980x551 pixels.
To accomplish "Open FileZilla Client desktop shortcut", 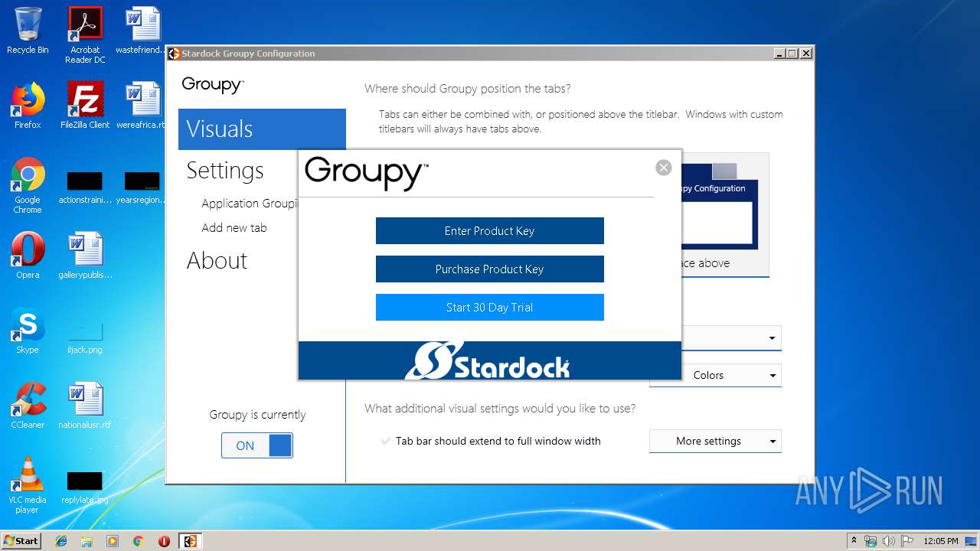I will 85,106.
